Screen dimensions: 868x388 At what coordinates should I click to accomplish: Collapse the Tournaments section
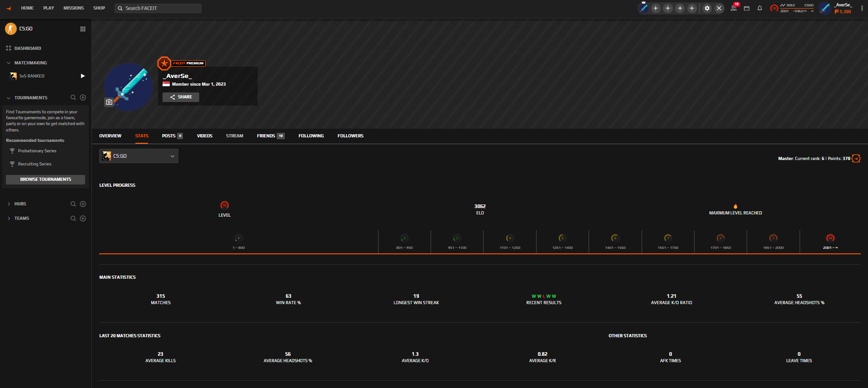click(9, 98)
